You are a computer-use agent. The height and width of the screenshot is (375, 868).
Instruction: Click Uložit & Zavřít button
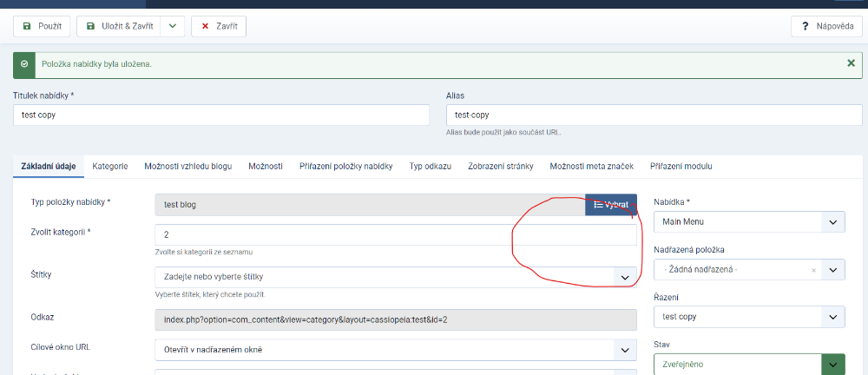tap(120, 26)
